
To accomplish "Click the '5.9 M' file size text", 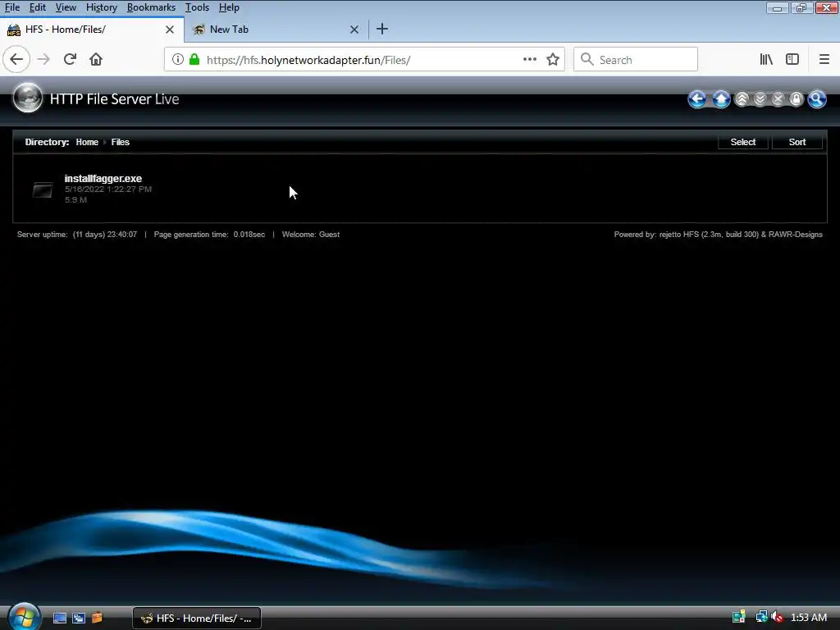I will coord(75,200).
